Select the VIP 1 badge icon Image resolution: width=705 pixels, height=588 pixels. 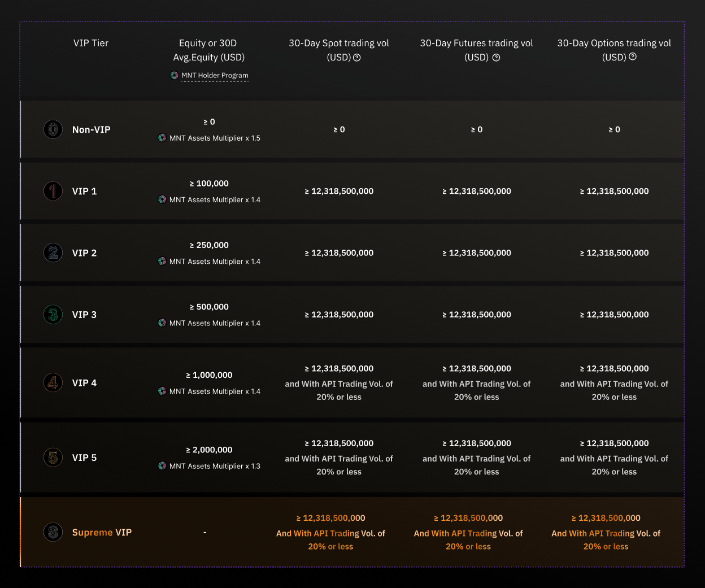[x=53, y=191]
